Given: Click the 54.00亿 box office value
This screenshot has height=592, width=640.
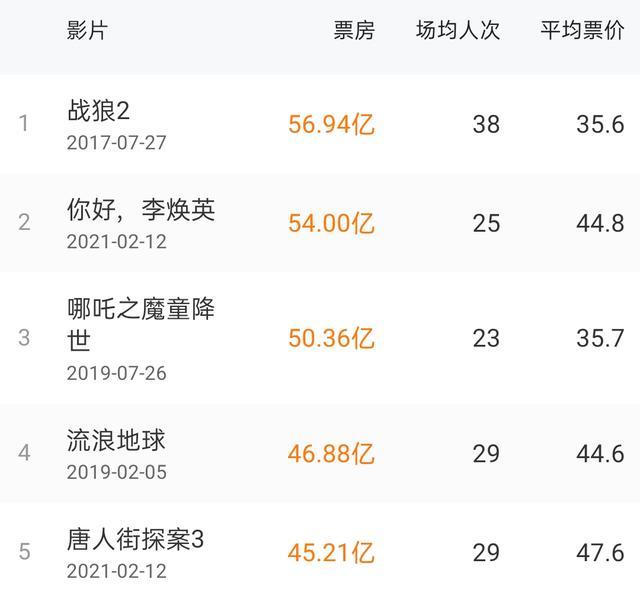Looking at the screenshot, I should (331, 222).
